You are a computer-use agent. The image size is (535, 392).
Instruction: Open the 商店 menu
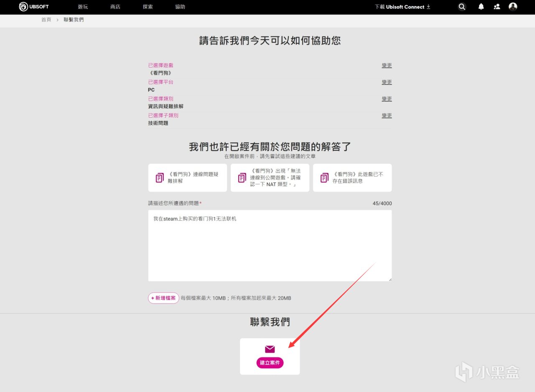point(115,7)
